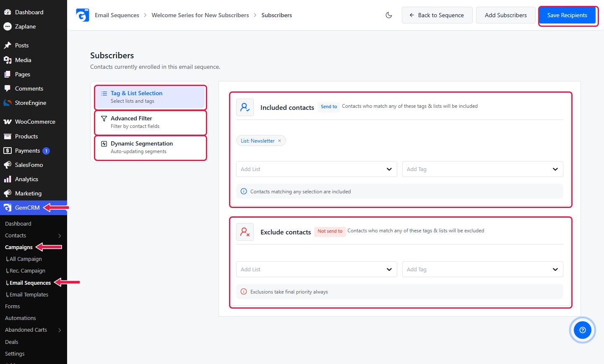Open WooCommerce icon in sidebar
Image resolution: width=604 pixels, height=364 pixels.
coord(8,122)
